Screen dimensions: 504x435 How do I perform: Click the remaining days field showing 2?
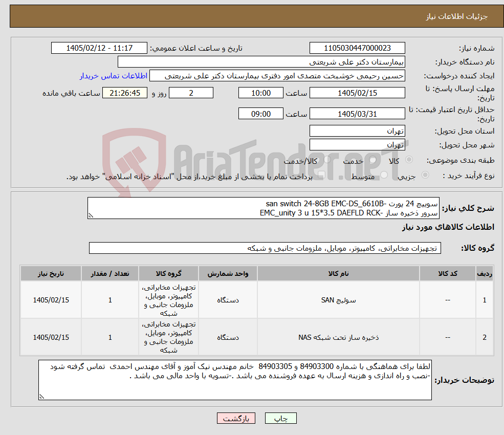191,93
